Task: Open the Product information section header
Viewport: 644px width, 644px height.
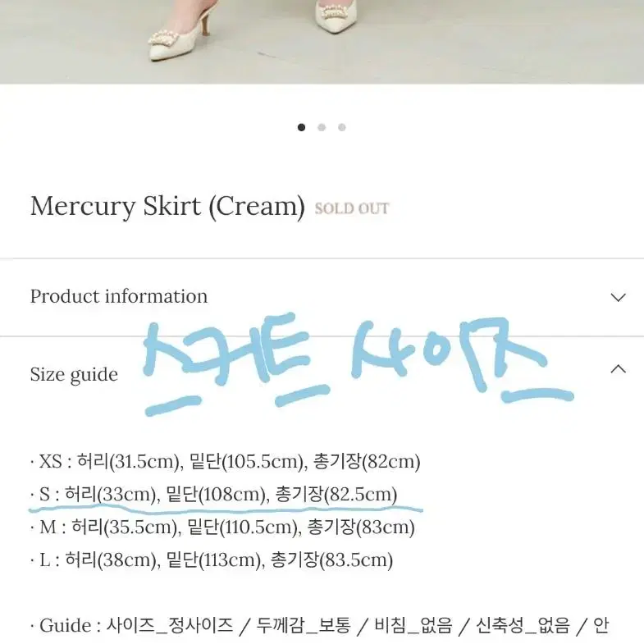Action: 322,297
